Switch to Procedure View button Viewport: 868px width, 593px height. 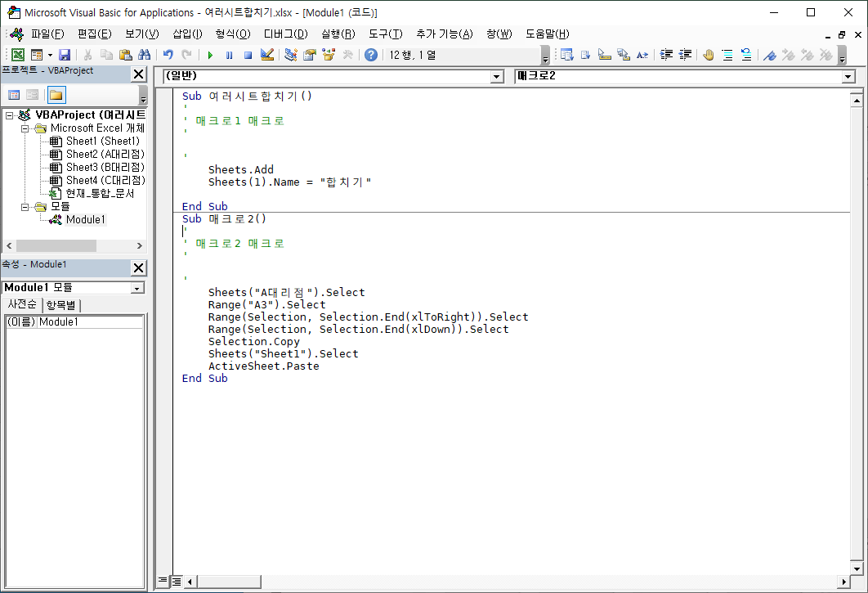[163, 581]
